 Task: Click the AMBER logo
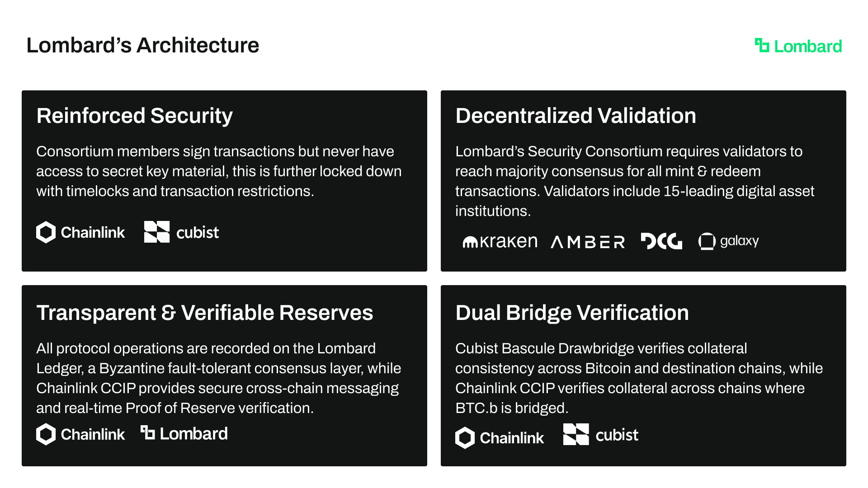[x=588, y=242]
